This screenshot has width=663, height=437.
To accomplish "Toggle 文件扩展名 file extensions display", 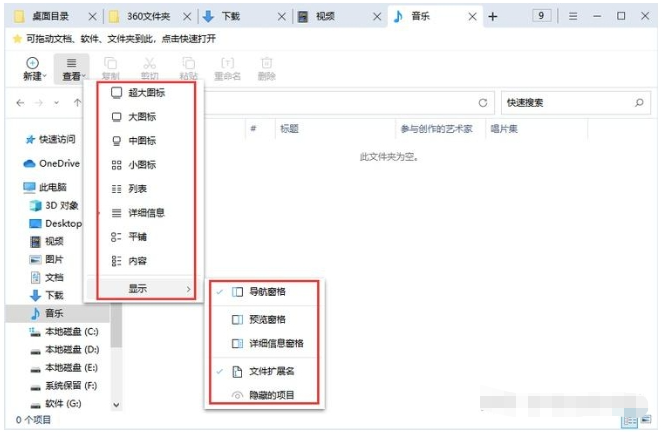I will 270,371.
